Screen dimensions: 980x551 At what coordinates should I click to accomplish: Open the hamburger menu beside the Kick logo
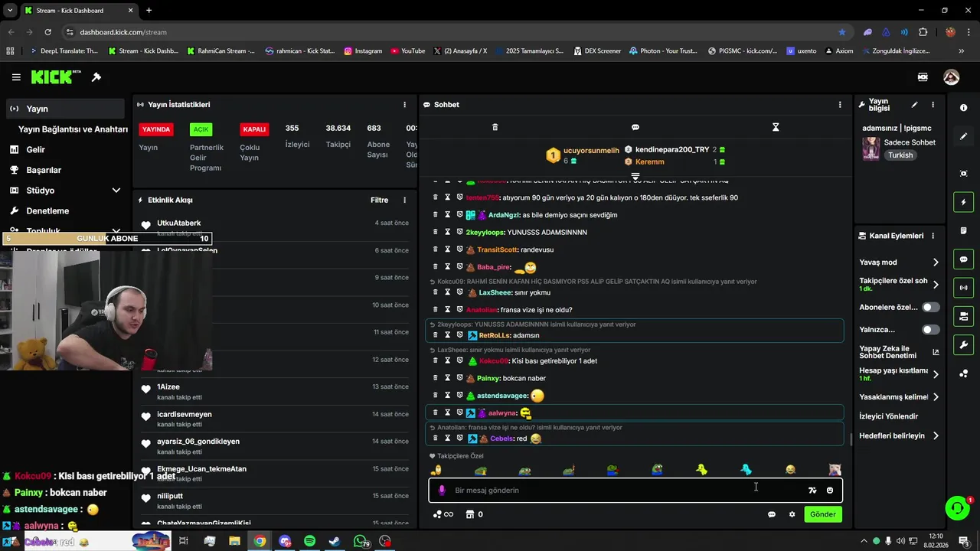tap(16, 77)
